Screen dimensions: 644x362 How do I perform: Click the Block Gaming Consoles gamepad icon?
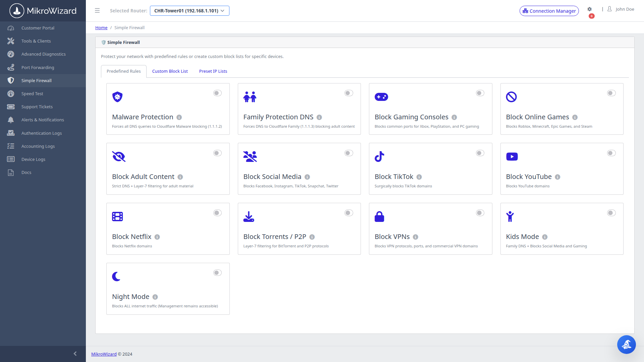click(381, 97)
